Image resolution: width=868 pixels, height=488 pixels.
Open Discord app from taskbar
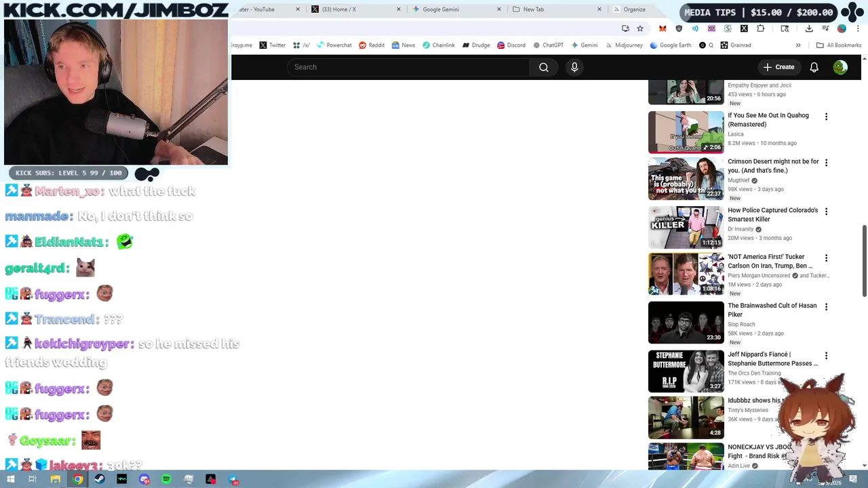point(144,479)
